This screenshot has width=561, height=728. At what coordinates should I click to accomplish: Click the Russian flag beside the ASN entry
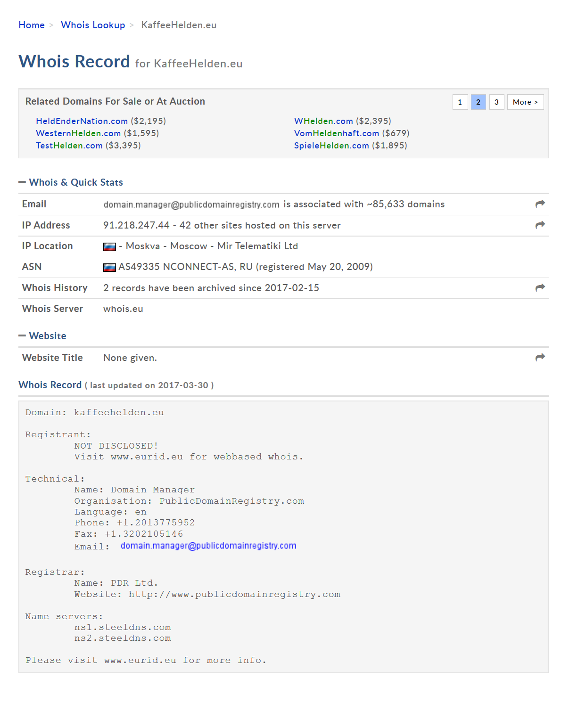pos(109,267)
